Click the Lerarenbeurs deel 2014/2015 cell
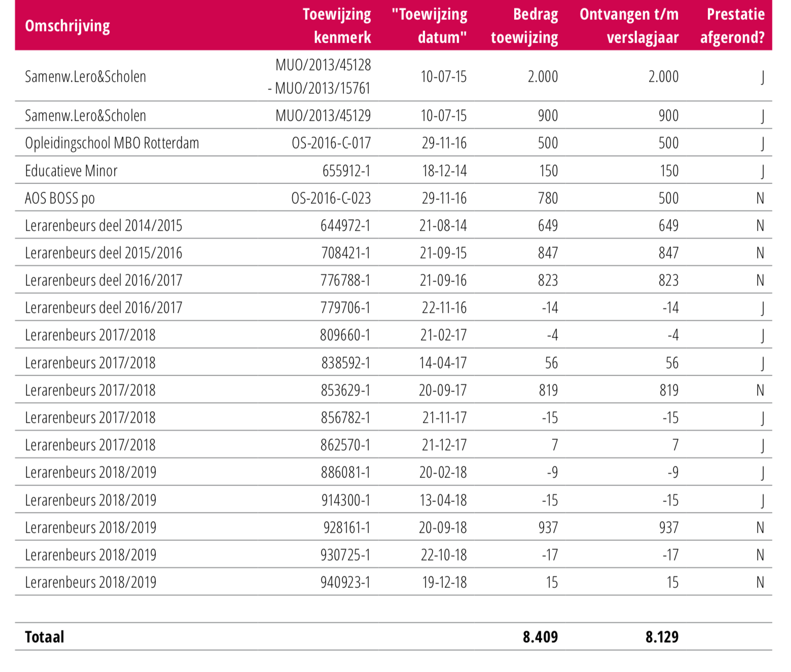The width and height of the screenshot is (791, 672). tap(103, 226)
